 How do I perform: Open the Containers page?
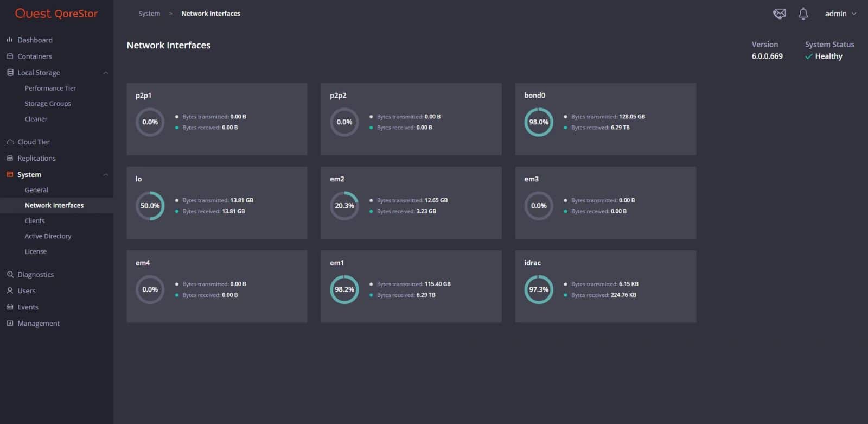(x=35, y=56)
